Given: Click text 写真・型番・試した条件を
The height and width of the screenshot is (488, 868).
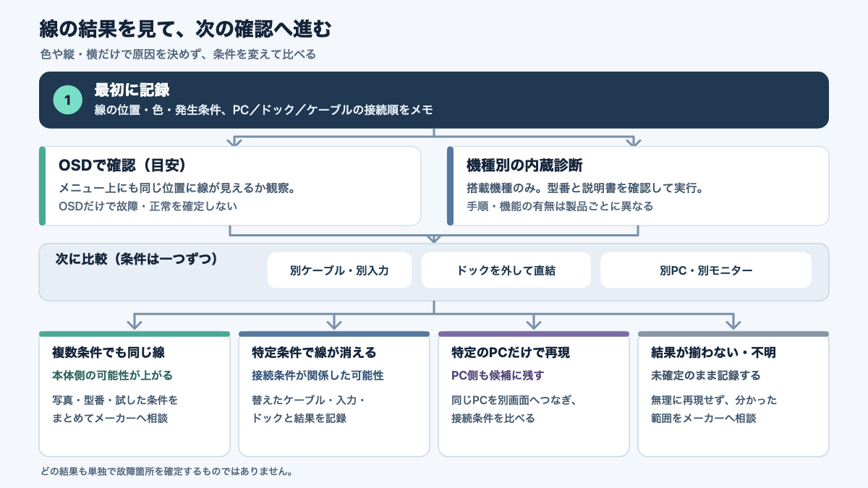Looking at the screenshot, I should (114, 400).
